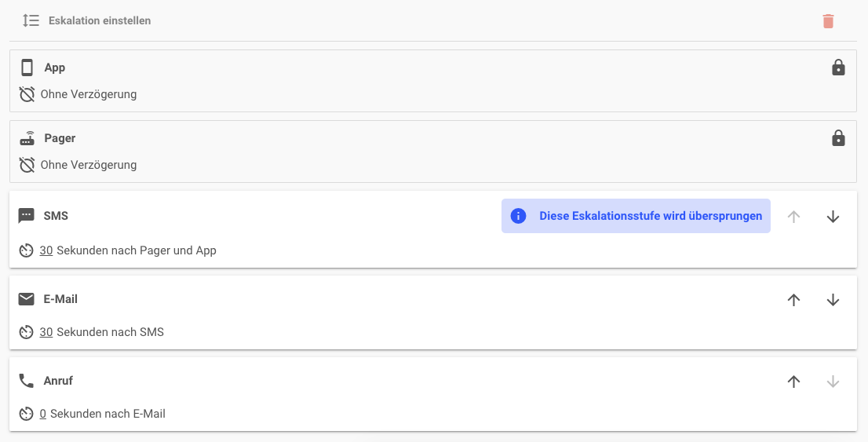Click the SMS message bubble icon
Image resolution: width=868 pixels, height=442 pixels.
coord(27,216)
